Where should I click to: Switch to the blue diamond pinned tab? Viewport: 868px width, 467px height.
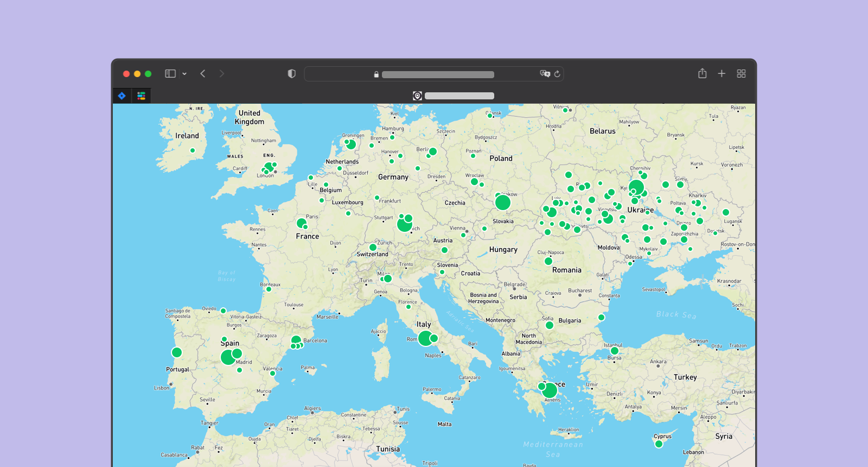[122, 96]
